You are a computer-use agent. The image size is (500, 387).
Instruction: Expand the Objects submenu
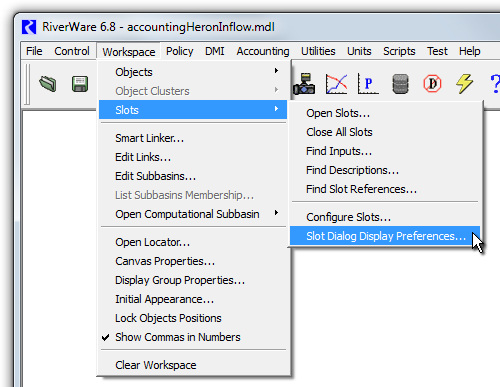(x=193, y=72)
